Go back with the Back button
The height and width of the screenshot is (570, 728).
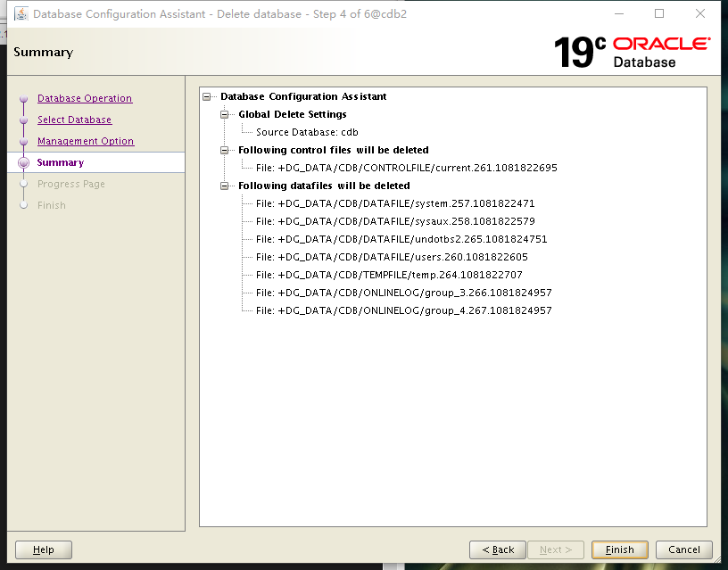point(498,550)
